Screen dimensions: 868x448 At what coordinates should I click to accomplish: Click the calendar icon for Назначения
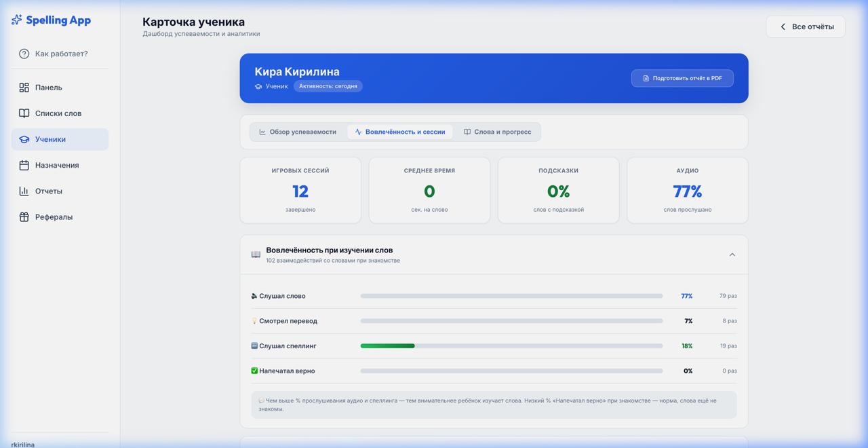(24, 165)
